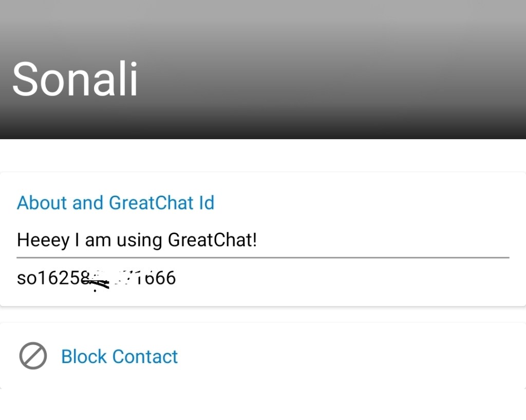The width and height of the screenshot is (526, 420).
Task: Click the word 'Block' in Block Contact
Action: pos(84,356)
